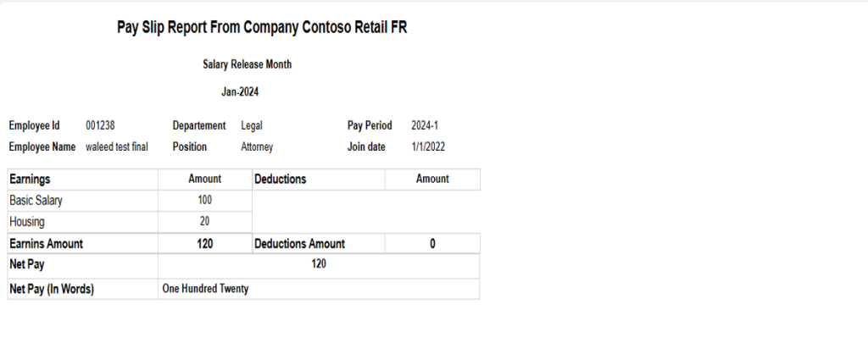Select the Deductions Amount label
This screenshot has height=343, width=868.
click(x=299, y=244)
